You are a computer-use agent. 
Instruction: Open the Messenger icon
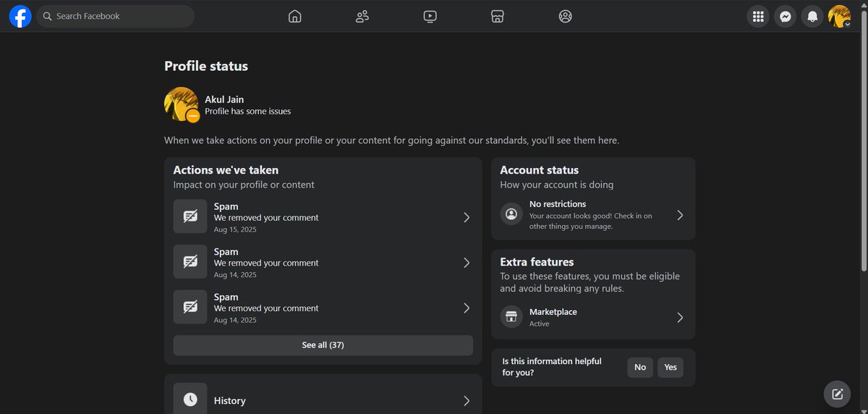tap(786, 16)
